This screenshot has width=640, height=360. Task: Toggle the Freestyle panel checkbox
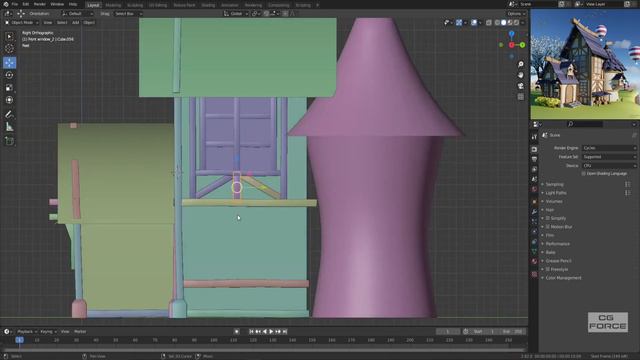pos(548,269)
